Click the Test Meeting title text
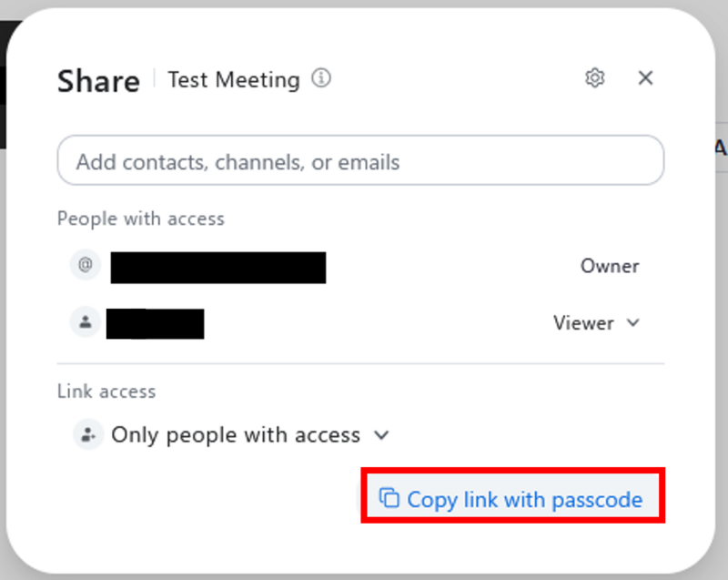Viewport: 728px width, 580px height. pos(234,80)
